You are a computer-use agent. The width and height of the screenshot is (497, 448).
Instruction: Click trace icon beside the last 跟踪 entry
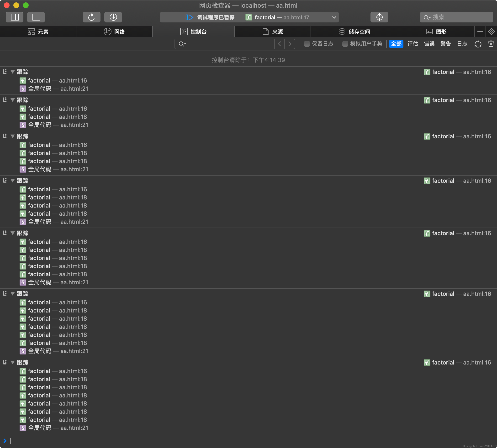[x=5, y=362]
